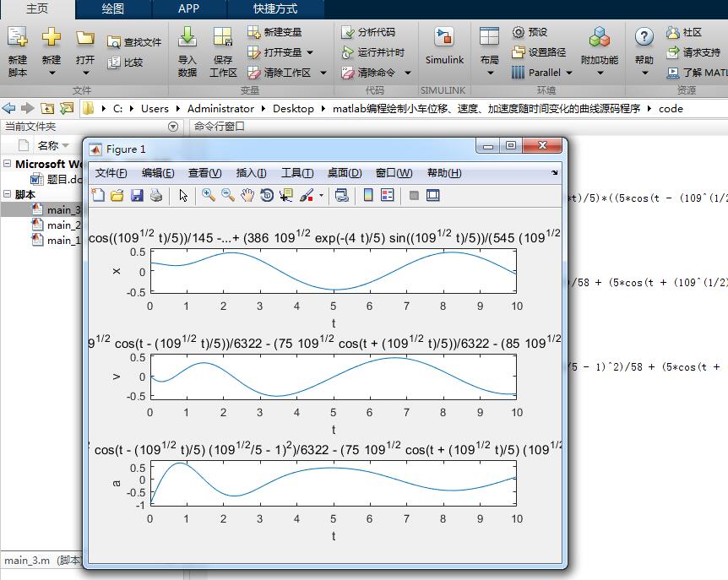
Task: Select Rotate 3D tool in Figure toolbar
Action: [x=267, y=195]
